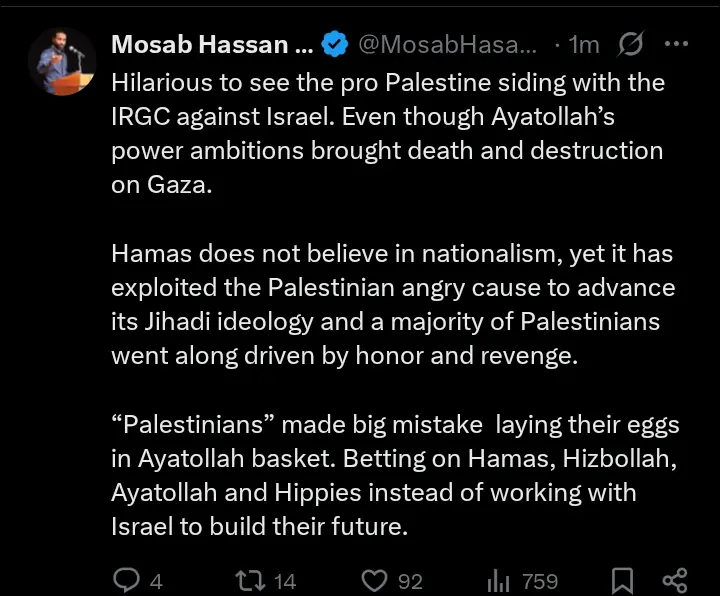
Task: Click the repost count of 14
Action: (285, 581)
